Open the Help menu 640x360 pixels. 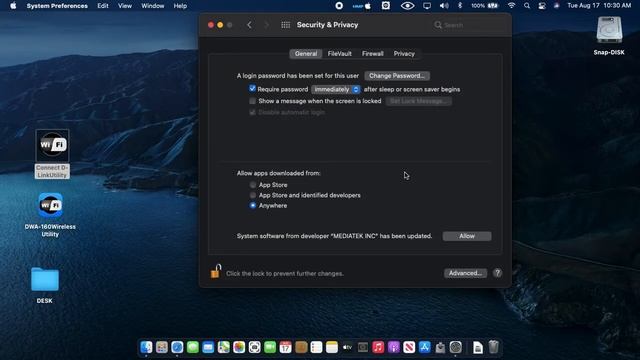click(x=180, y=6)
